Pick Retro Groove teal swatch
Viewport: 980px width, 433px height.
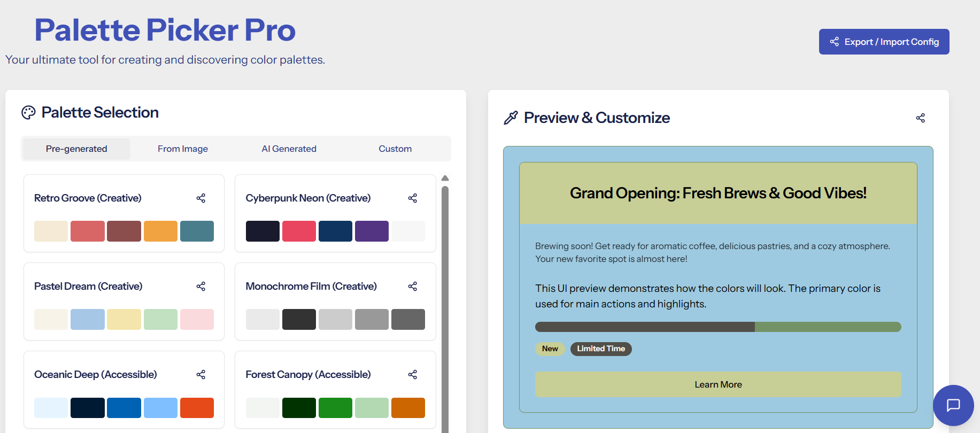[197, 231]
